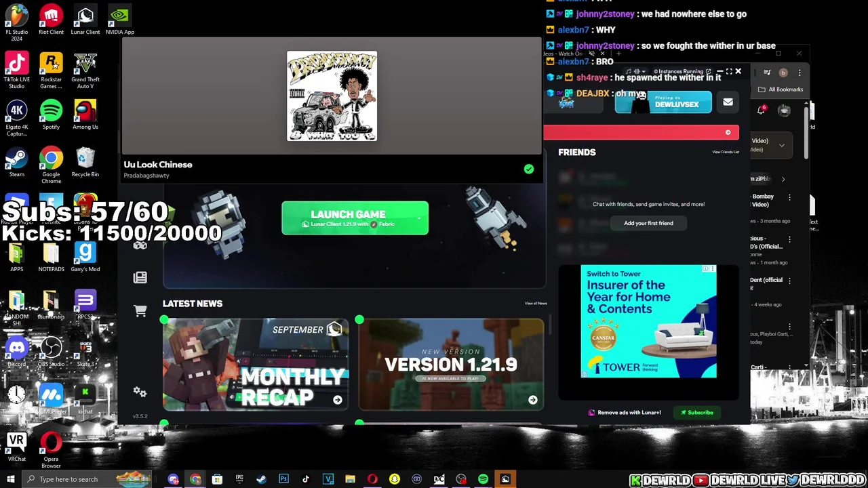Open NVIDIA App desktop shortcut

(x=119, y=20)
